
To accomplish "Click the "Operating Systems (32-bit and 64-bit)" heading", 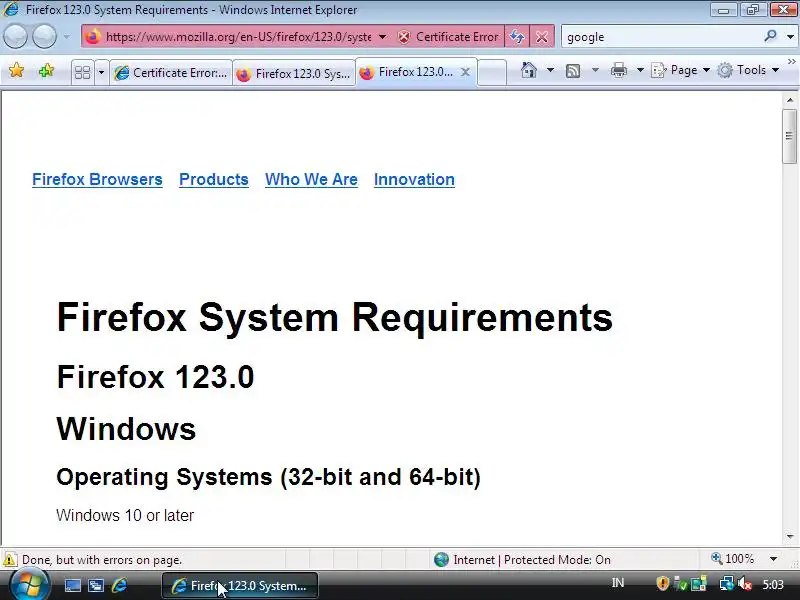I will point(268,477).
